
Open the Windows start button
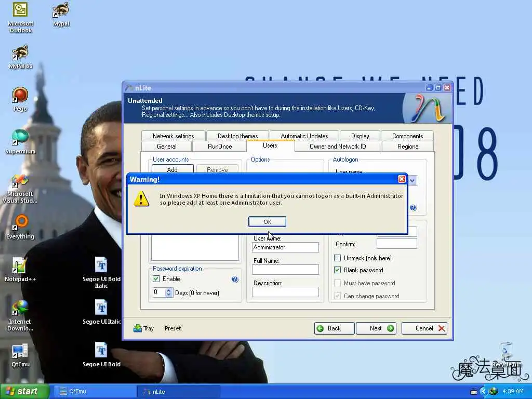[24, 392]
